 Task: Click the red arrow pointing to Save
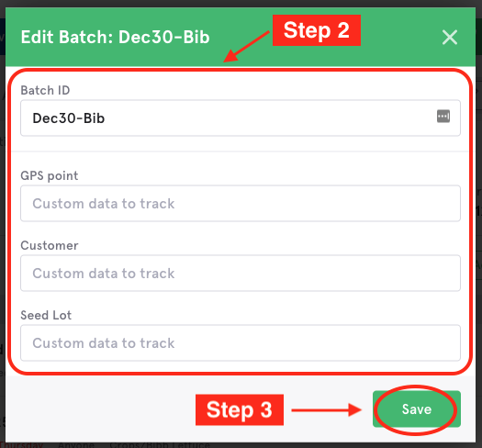pyautogui.click(x=326, y=409)
